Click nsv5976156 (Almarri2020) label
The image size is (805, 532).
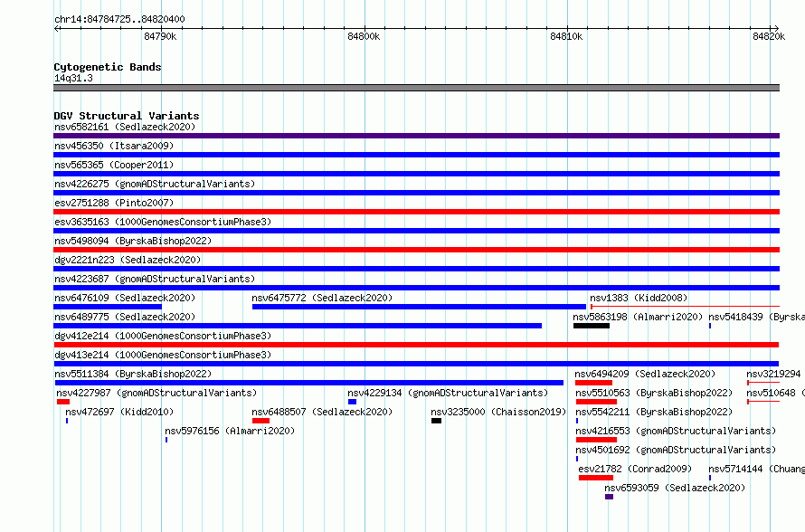230,431
